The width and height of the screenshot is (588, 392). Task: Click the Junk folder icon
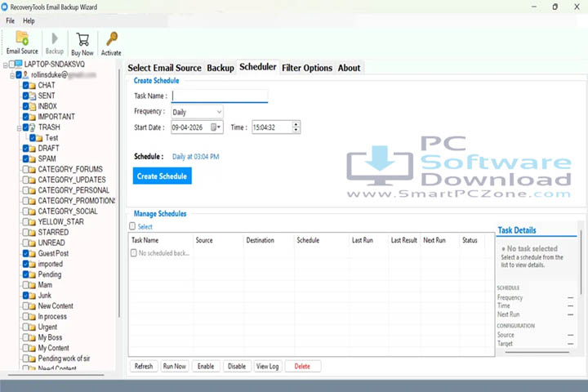click(x=33, y=296)
